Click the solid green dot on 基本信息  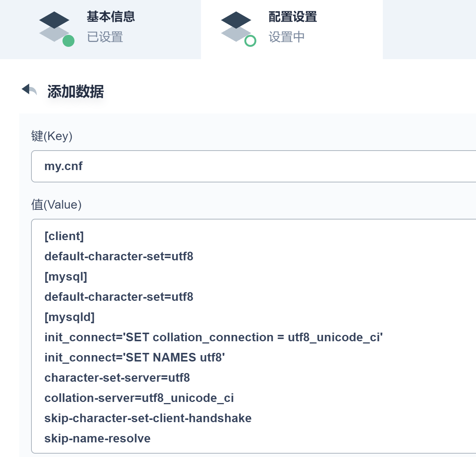(68, 41)
